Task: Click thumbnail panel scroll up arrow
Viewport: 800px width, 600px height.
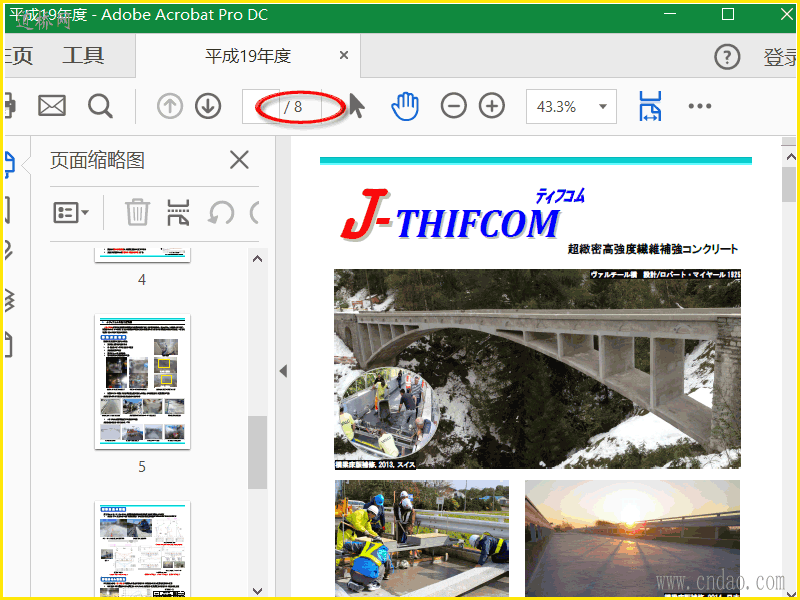Action: (x=258, y=259)
